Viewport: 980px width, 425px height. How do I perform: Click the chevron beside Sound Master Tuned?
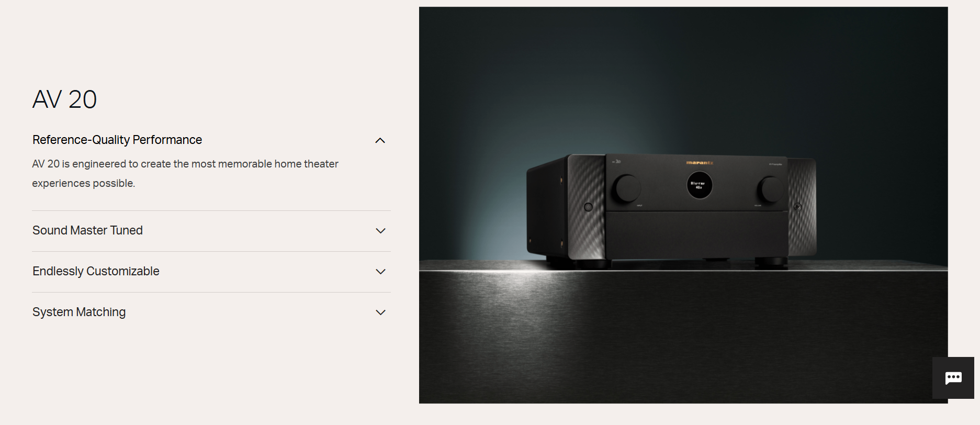[380, 231]
